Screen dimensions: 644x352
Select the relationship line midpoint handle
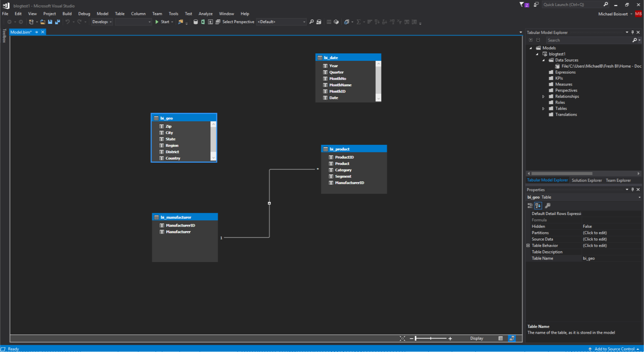pyautogui.click(x=269, y=203)
